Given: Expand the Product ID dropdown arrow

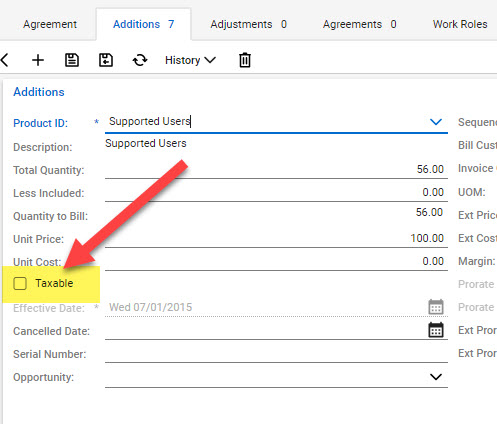Looking at the screenshot, I should coord(436,122).
